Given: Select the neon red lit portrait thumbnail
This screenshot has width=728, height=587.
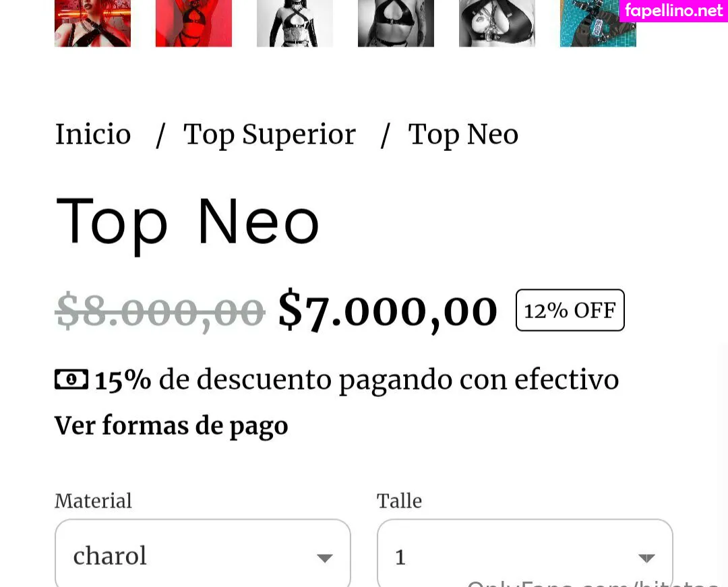Looking at the screenshot, I should click(93, 23).
